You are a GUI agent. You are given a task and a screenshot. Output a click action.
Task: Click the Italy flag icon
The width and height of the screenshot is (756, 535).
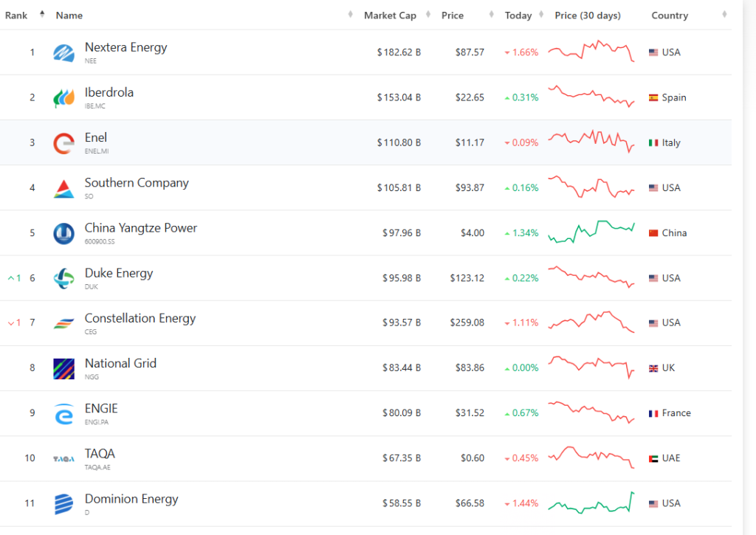(x=653, y=142)
